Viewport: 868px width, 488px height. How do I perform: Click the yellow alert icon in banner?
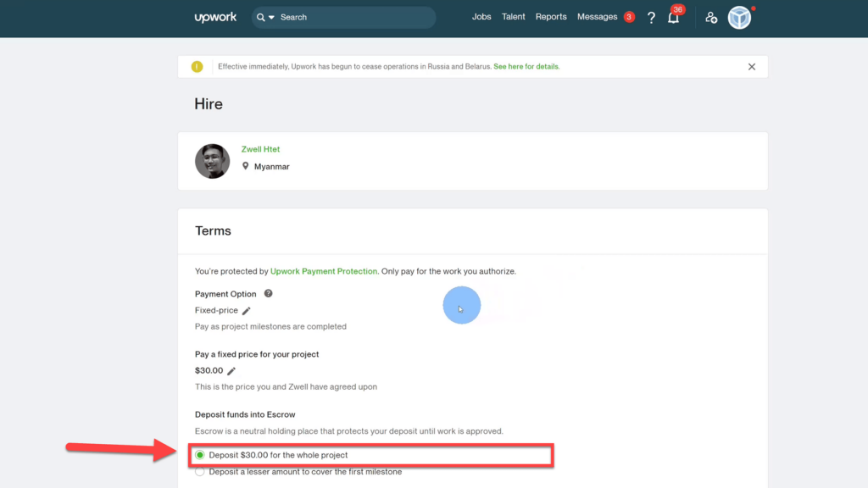(197, 66)
